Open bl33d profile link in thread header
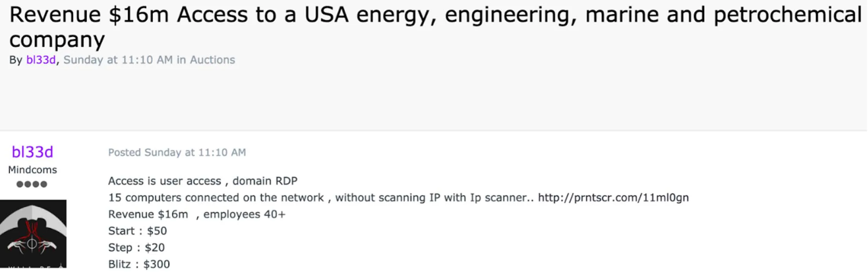Screen dimensions: 868x272 (41, 60)
